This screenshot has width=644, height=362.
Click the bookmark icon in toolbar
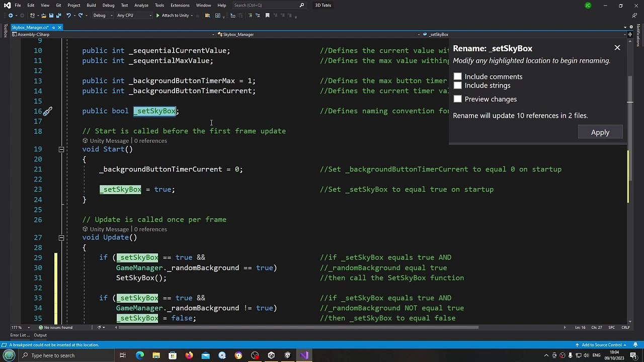tap(267, 16)
